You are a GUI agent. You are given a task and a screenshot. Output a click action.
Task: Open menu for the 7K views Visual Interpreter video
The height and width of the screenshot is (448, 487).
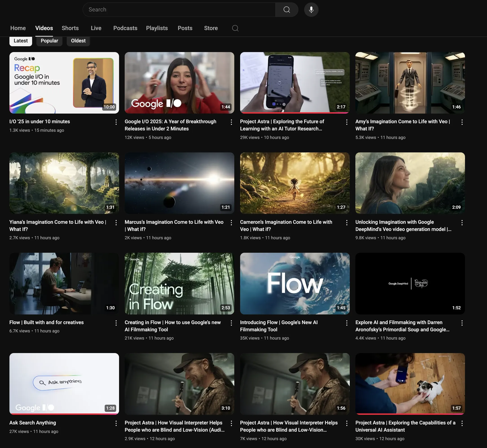tap(347, 423)
